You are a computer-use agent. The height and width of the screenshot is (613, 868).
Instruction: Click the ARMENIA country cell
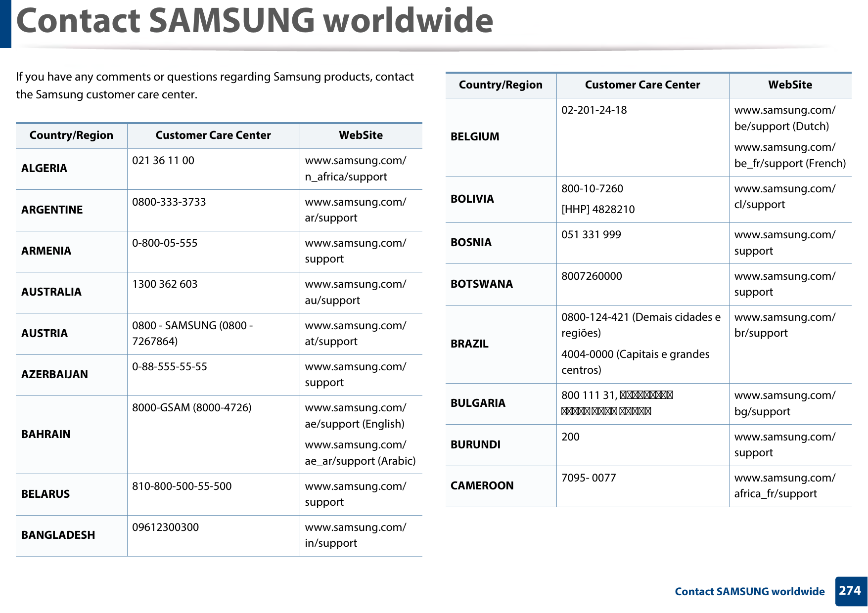71,251
